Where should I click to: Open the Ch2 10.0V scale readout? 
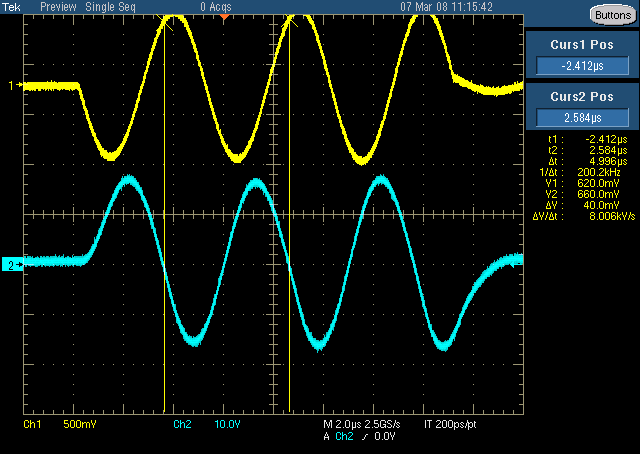[207, 424]
